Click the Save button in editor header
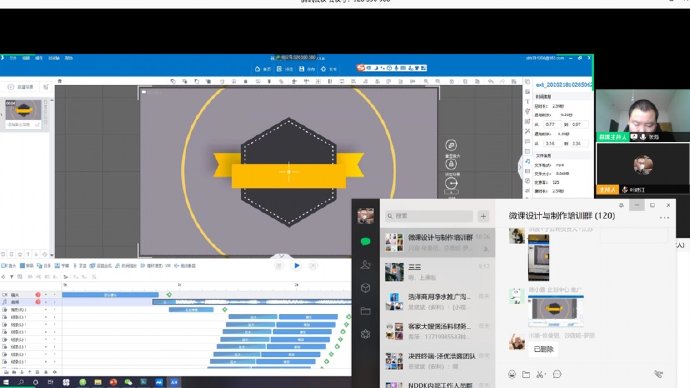690x388 pixels. pos(307,69)
